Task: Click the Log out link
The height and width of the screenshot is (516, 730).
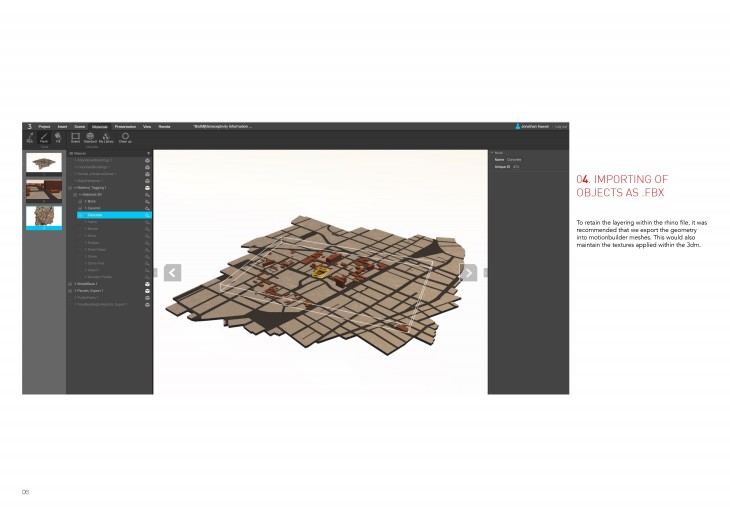Action: pyautogui.click(x=561, y=127)
